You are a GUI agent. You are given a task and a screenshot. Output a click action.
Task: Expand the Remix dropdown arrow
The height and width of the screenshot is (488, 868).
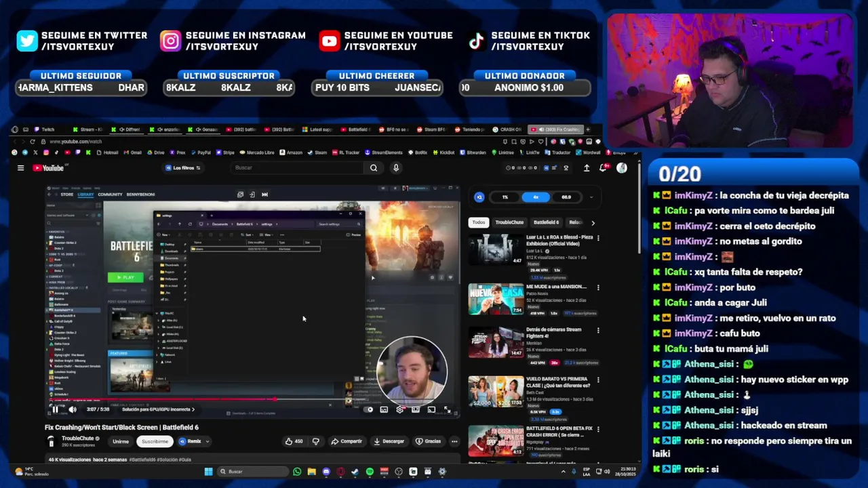[x=207, y=441]
